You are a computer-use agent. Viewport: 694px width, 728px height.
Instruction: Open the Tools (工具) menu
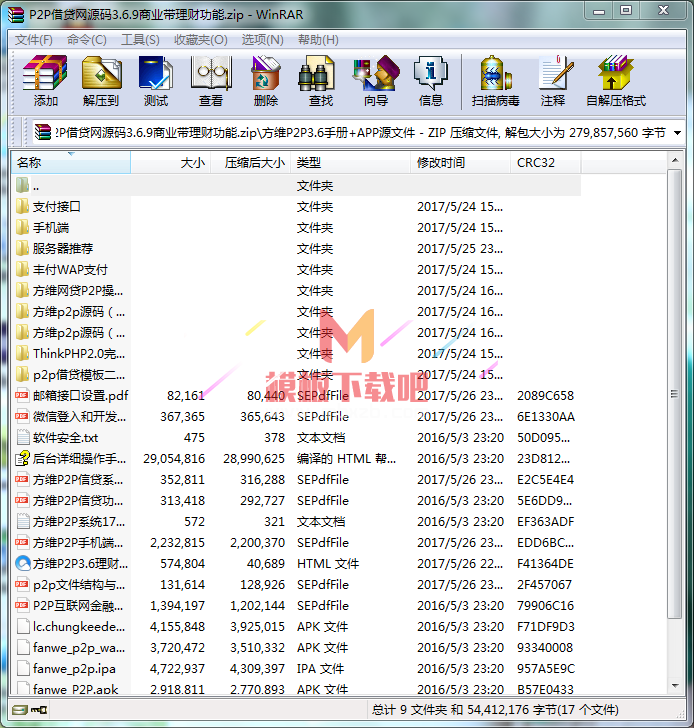140,40
